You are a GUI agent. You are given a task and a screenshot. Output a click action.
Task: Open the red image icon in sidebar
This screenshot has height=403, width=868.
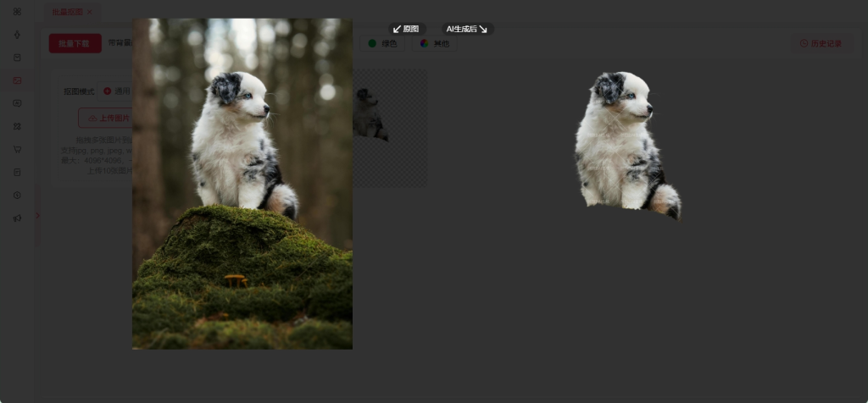click(17, 80)
